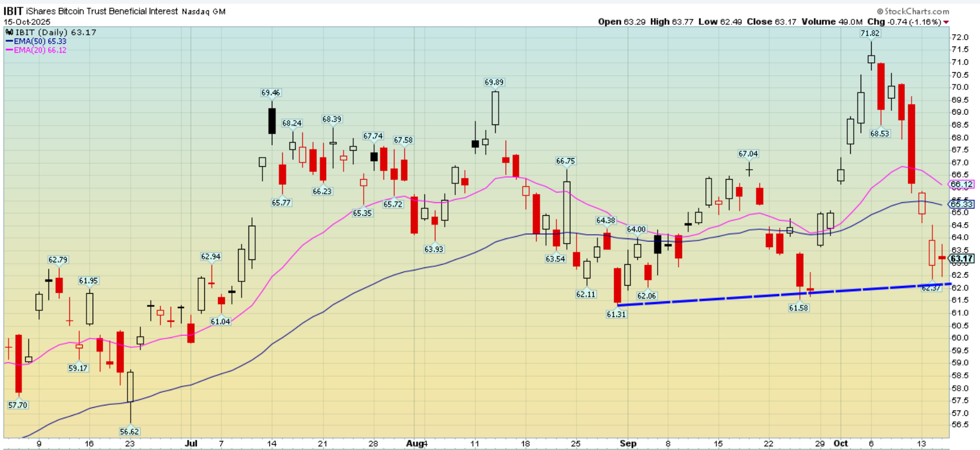This screenshot has width=980, height=450.
Task: Click the 64.38 price label
Action: (605, 220)
